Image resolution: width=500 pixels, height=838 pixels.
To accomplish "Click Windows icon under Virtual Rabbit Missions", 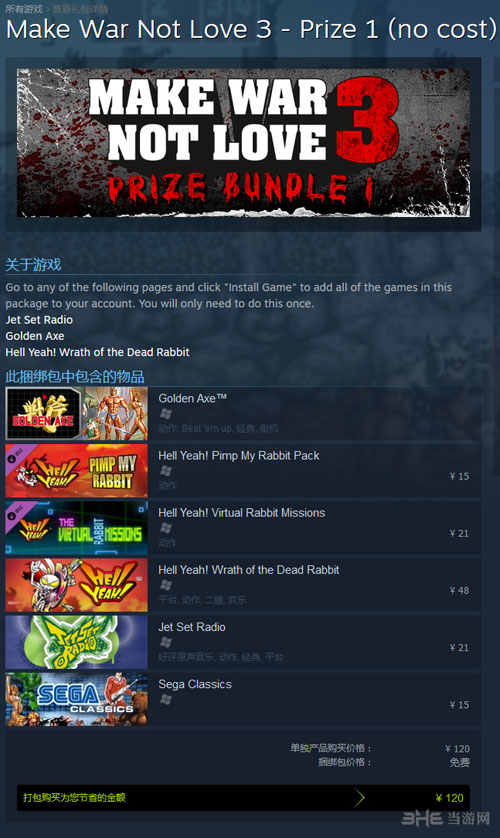I will (x=166, y=528).
